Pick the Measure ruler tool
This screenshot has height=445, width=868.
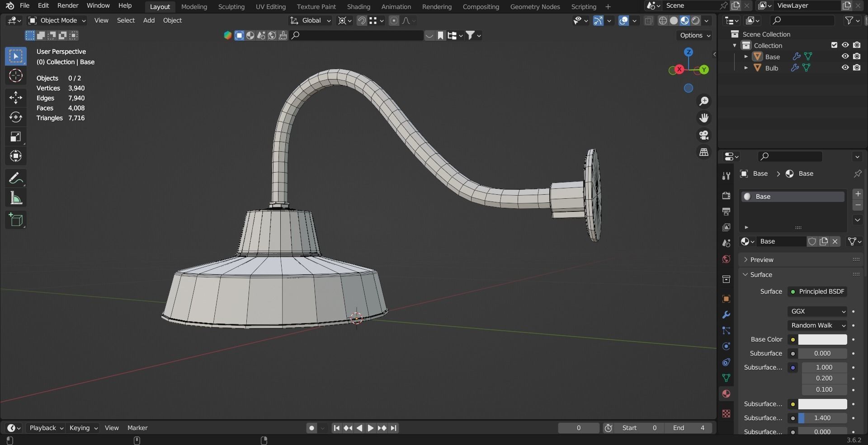tap(16, 198)
